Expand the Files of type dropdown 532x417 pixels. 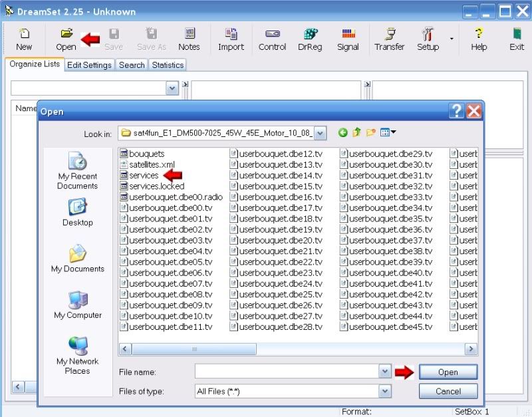tap(385, 391)
